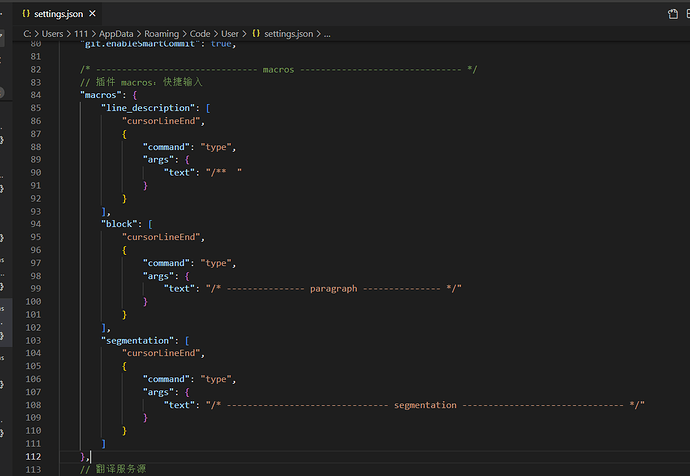
Task: Place cursor in the paragraph text string
Action: [332, 288]
